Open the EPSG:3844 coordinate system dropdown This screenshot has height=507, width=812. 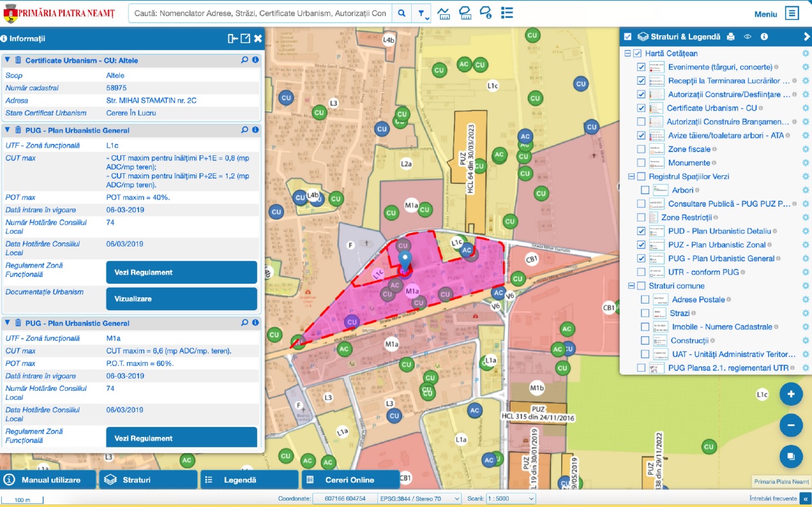[x=418, y=499]
